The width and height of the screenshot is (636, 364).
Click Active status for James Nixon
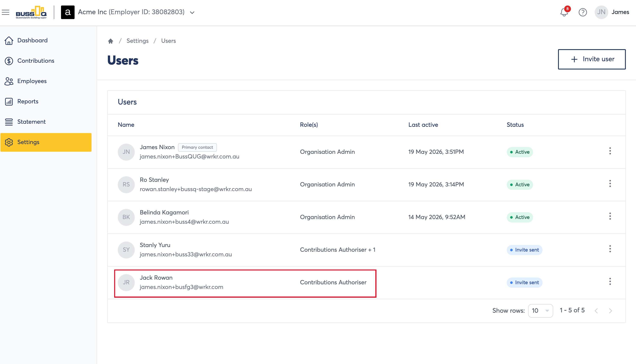coord(519,152)
